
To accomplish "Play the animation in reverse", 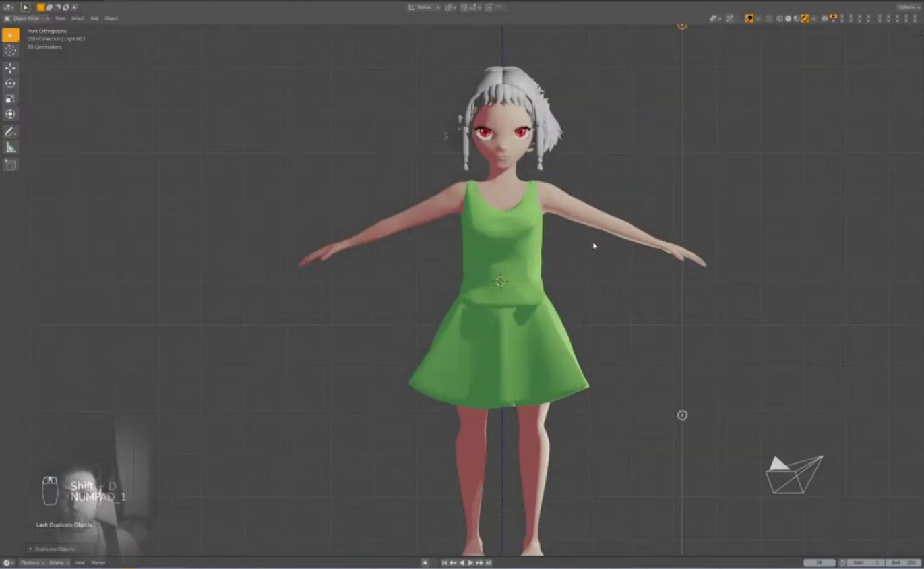I will 462,562.
